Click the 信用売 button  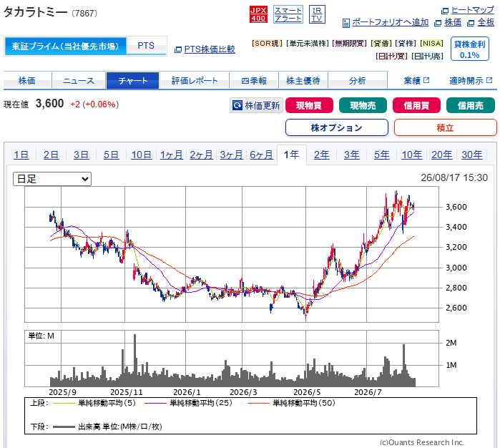click(471, 105)
